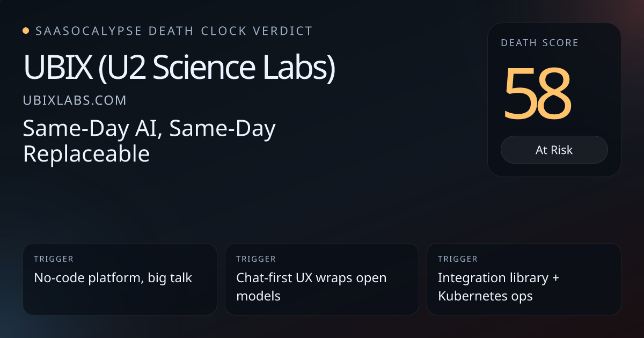Select the "No-code platform, big talk" trigger text
This screenshot has width=644, height=338.
coord(113,278)
